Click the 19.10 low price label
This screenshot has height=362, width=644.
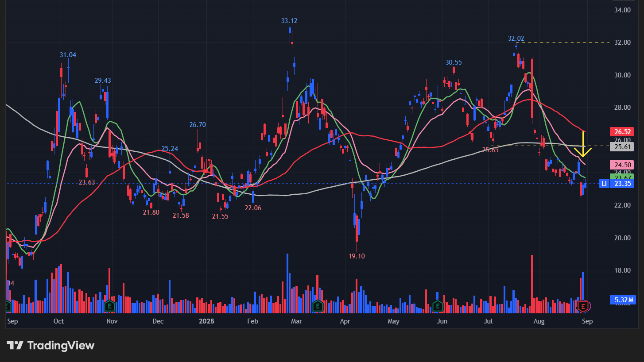[x=357, y=256]
